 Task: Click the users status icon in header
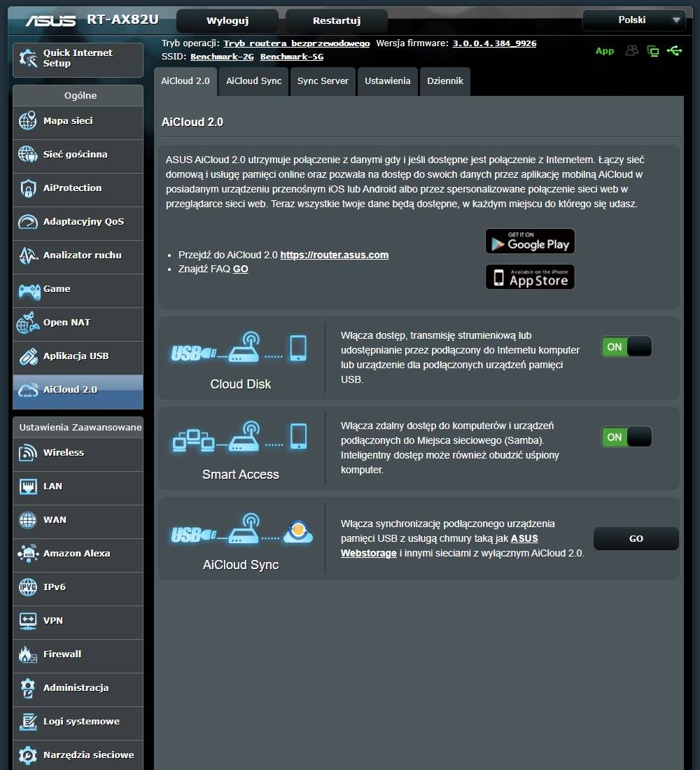click(x=631, y=50)
